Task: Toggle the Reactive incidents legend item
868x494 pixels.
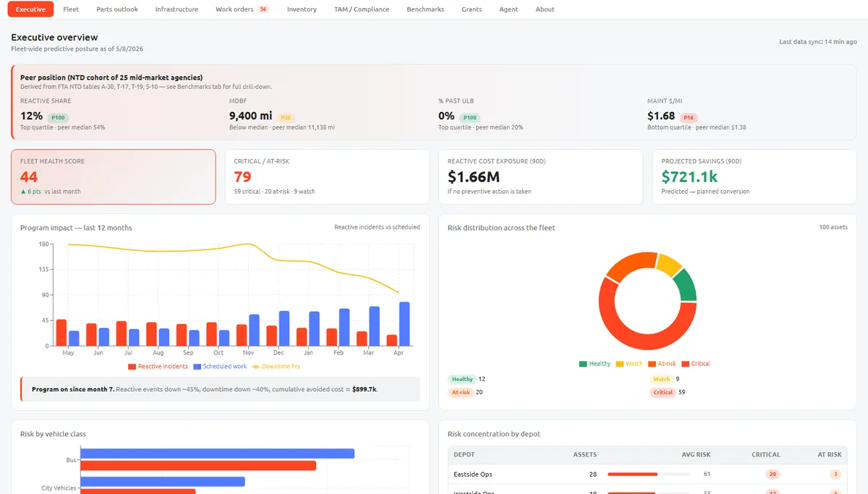Action: 158,367
